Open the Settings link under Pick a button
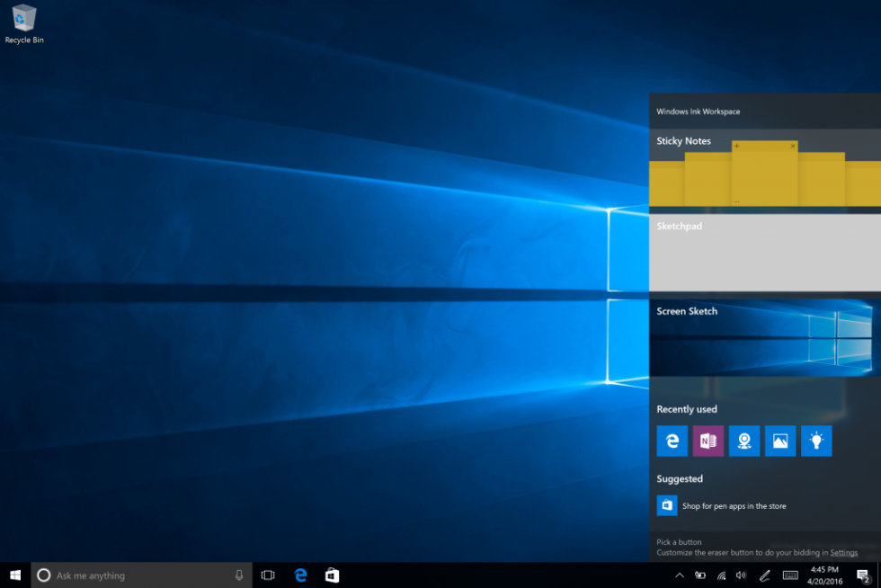Image resolution: width=881 pixels, height=588 pixels. click(843, 552)
